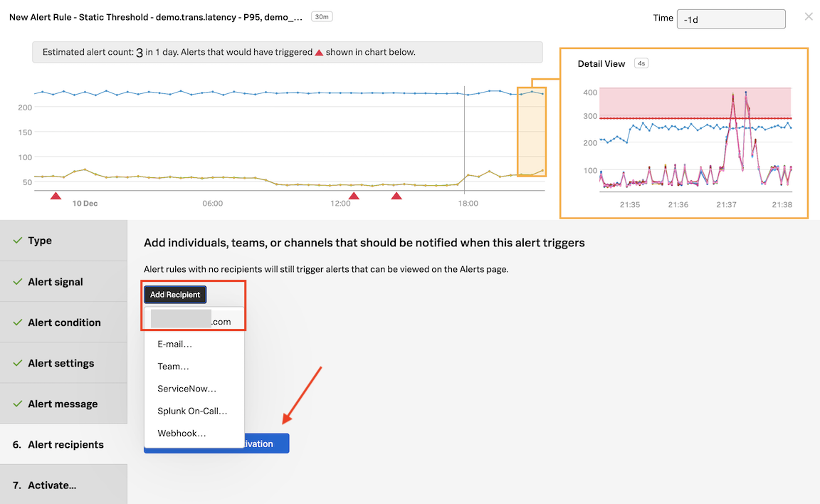Click the 30m resolution badge
This screenshot has height=504, width=820.
click(x=322, y=16)
